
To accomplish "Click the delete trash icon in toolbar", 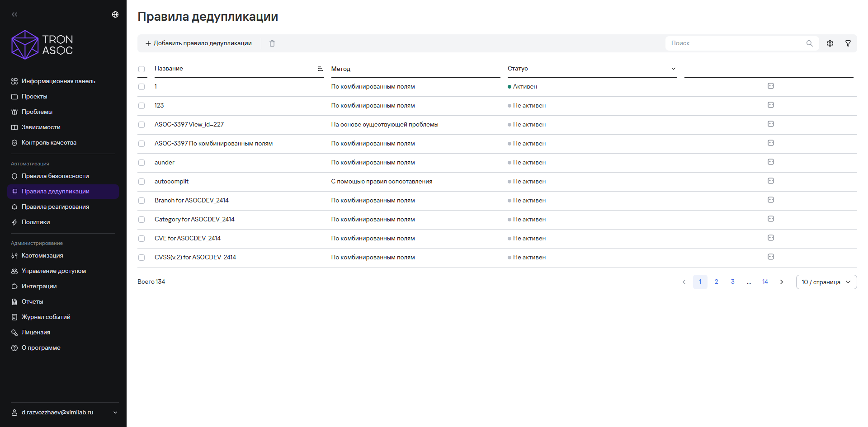I will (x=272, y=43).
